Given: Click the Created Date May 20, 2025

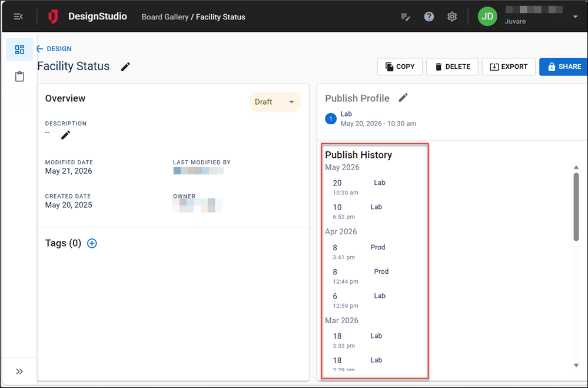Looking at the screenshot, I should (x=69, y=205).
